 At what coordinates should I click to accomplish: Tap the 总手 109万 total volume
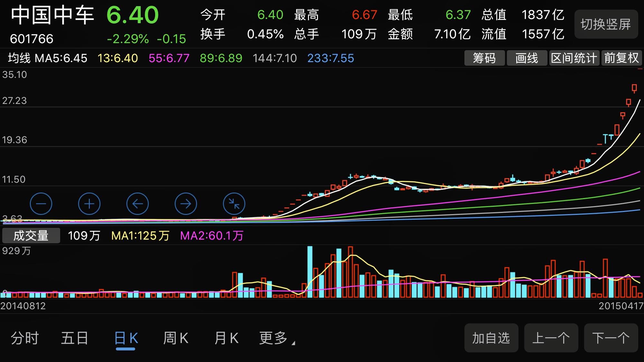336,34
